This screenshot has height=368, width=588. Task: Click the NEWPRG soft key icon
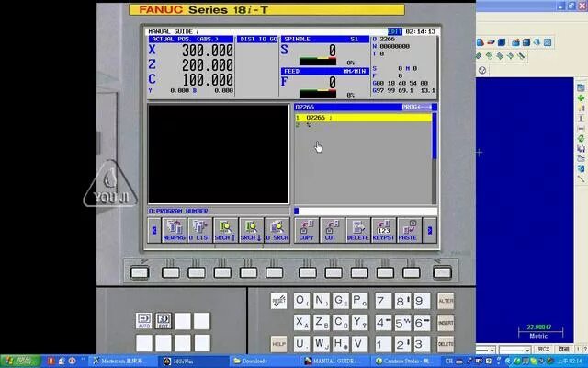tap(174, 230)
